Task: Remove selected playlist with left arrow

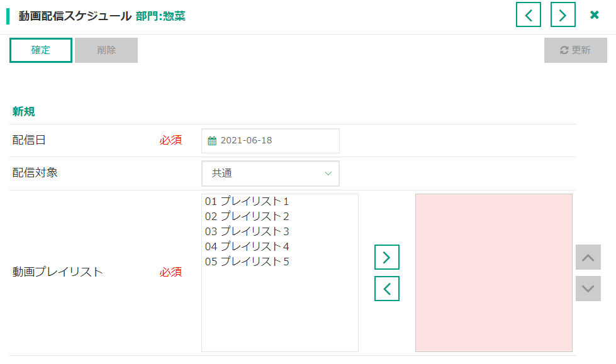Action: [x=387, y=289]
